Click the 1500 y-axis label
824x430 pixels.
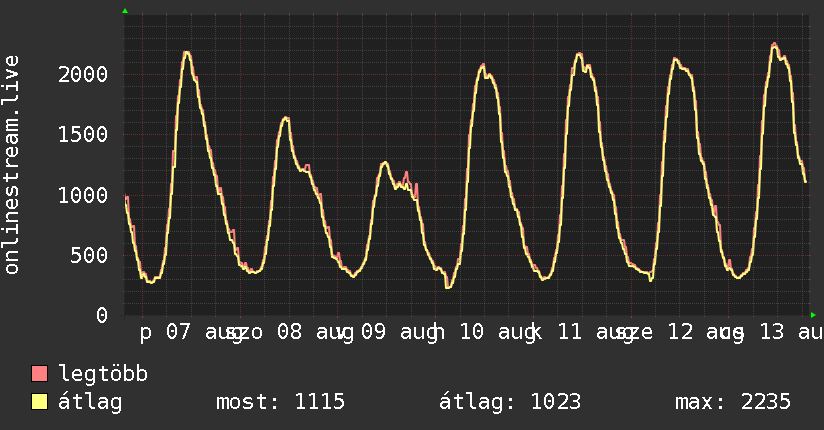tap(83, 135)
